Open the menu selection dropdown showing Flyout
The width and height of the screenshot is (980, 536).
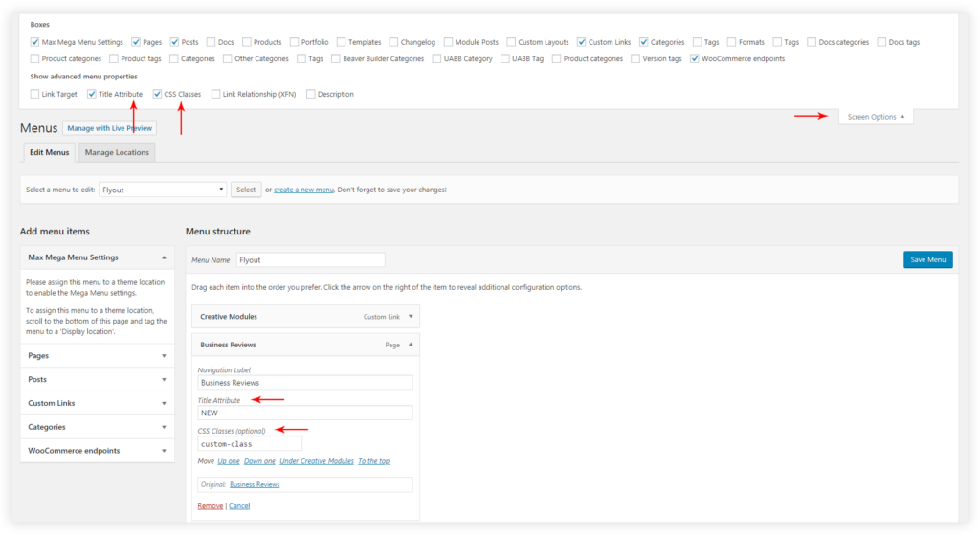click(x=163, y=190)
